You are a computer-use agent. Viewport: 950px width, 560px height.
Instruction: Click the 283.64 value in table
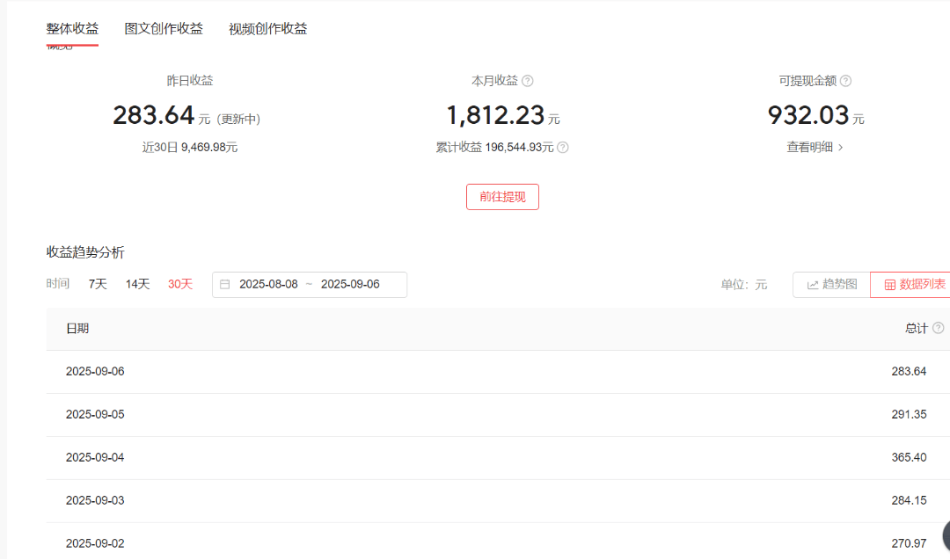(909, 371)
